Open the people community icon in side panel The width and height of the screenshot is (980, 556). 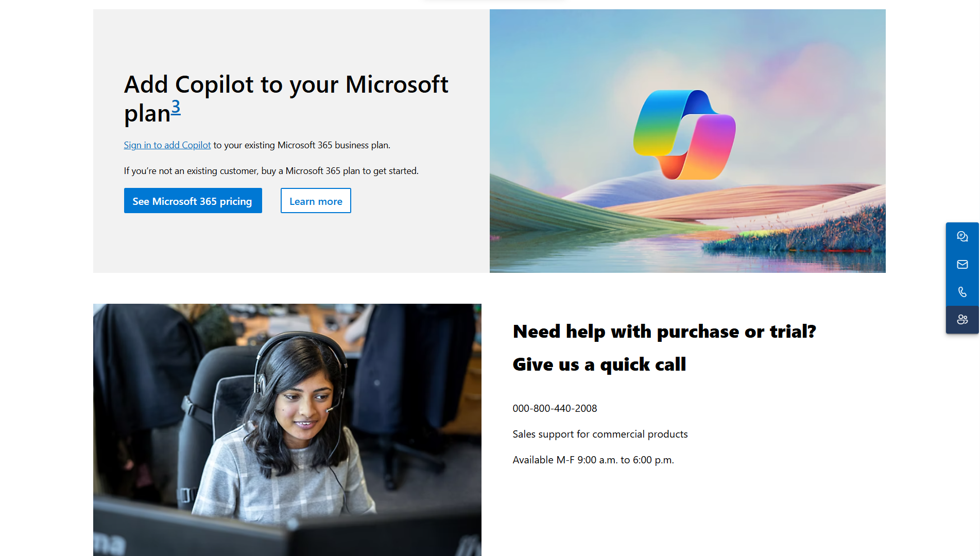click(962, 320)
